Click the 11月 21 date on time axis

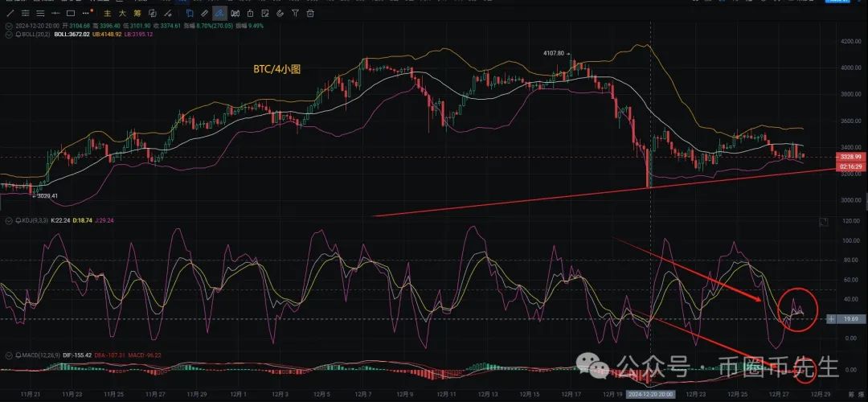click(30, 394)
